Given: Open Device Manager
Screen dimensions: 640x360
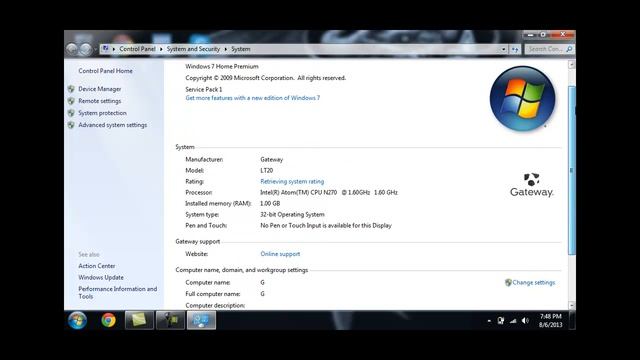Looking at the screenshot, I should click(100, 89).
